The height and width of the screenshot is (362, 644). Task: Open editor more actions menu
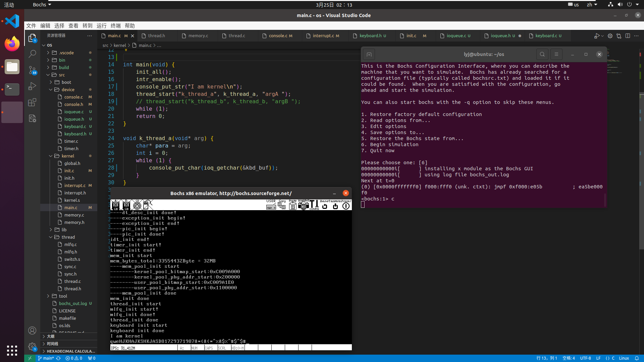point(636,36)
